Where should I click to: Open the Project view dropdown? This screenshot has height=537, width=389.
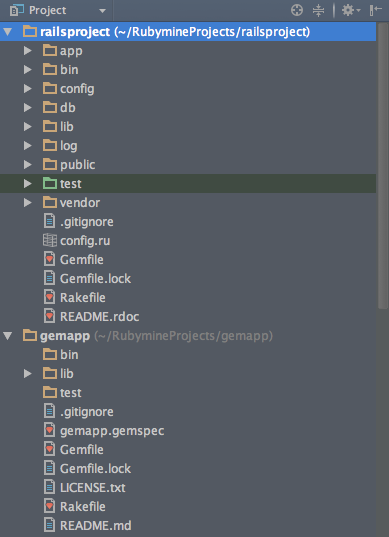(x=102, y=11)
